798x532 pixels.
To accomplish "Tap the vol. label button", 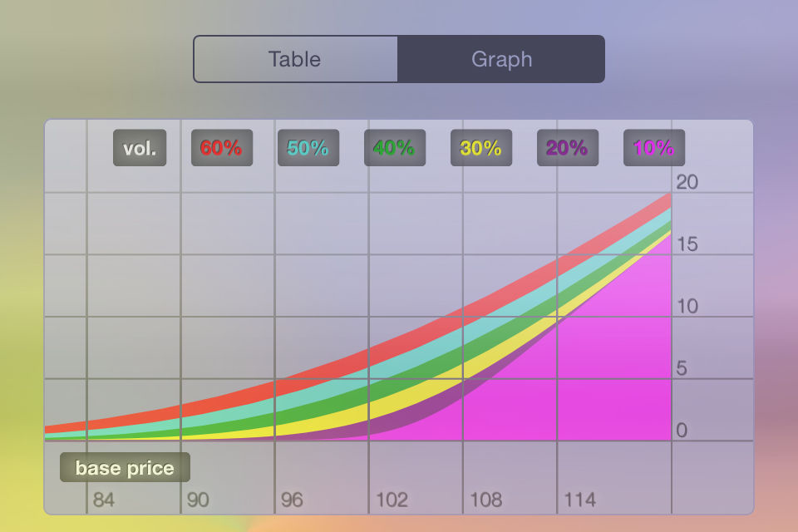I will click(140, 148).
